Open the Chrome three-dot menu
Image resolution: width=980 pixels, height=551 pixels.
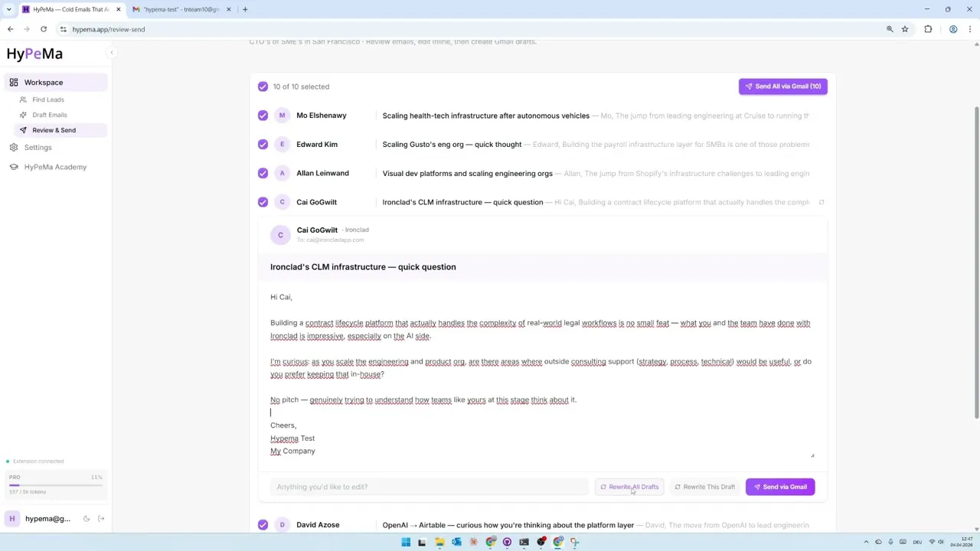click(969, 29)
